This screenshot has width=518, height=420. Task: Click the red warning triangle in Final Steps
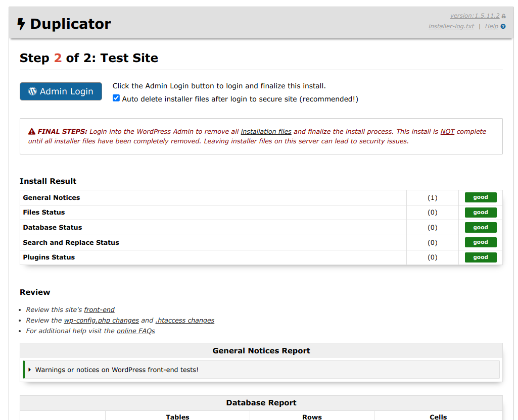(x=32, y=132)
